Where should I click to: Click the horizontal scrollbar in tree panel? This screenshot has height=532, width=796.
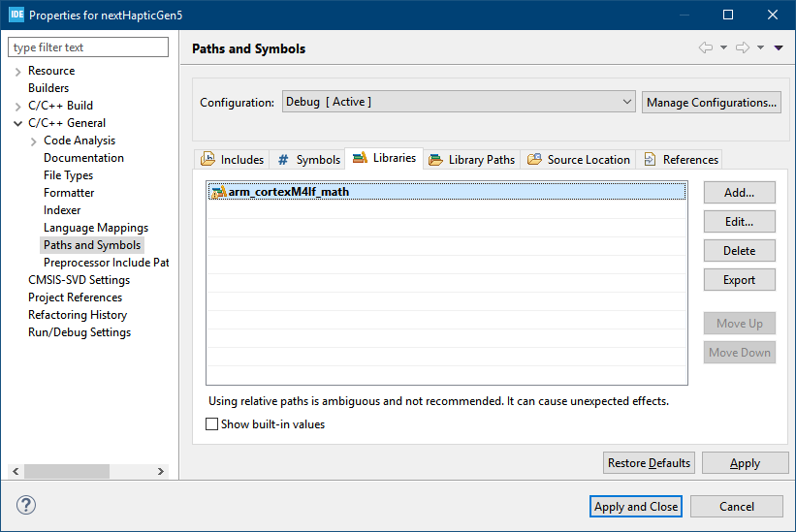[68, 471]
